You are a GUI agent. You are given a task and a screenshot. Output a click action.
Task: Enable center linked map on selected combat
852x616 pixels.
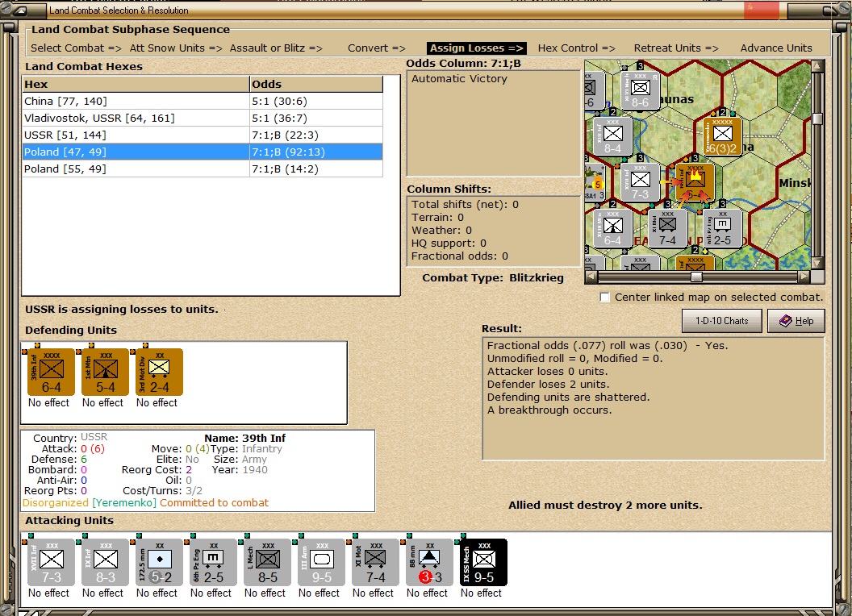(x=605, y=298)
